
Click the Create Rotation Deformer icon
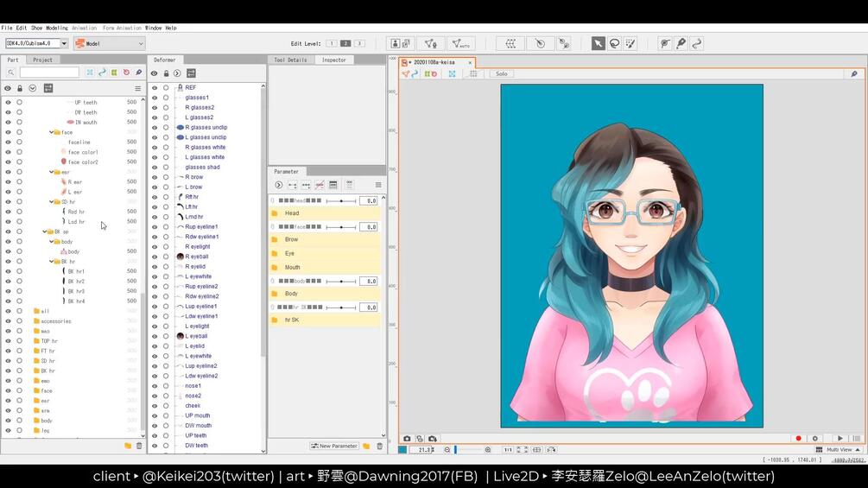point(540,44)
